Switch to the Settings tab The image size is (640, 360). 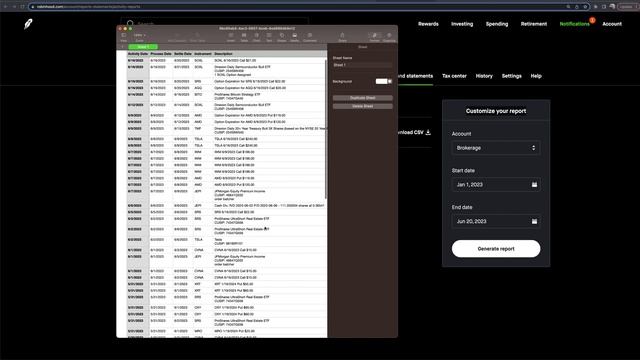click(x=511, y=76)
